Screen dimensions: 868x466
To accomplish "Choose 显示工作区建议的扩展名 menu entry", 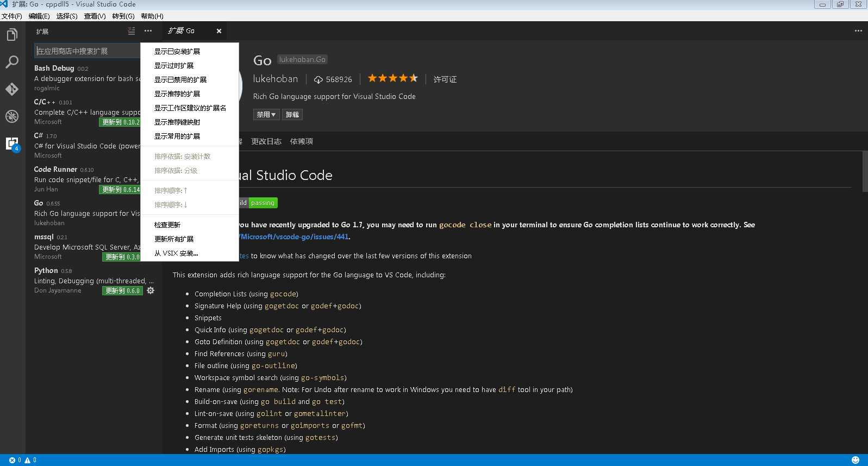I will point(190,108).
